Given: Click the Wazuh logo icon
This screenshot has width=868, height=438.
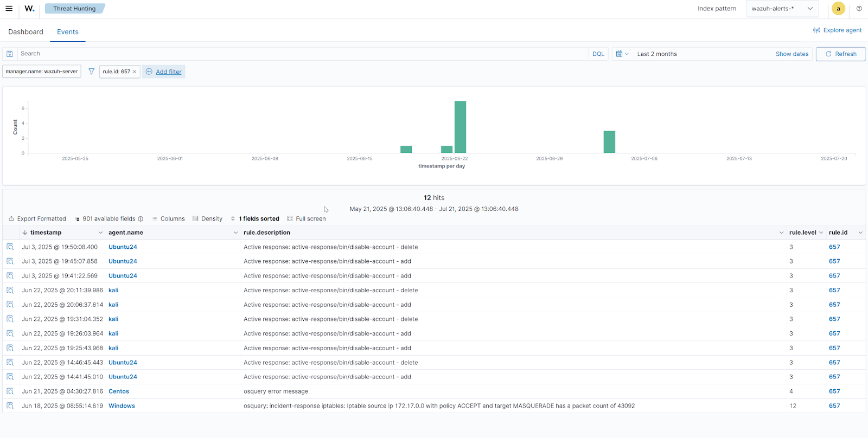Looking at the screenshot, I should [x=29, y=9].
